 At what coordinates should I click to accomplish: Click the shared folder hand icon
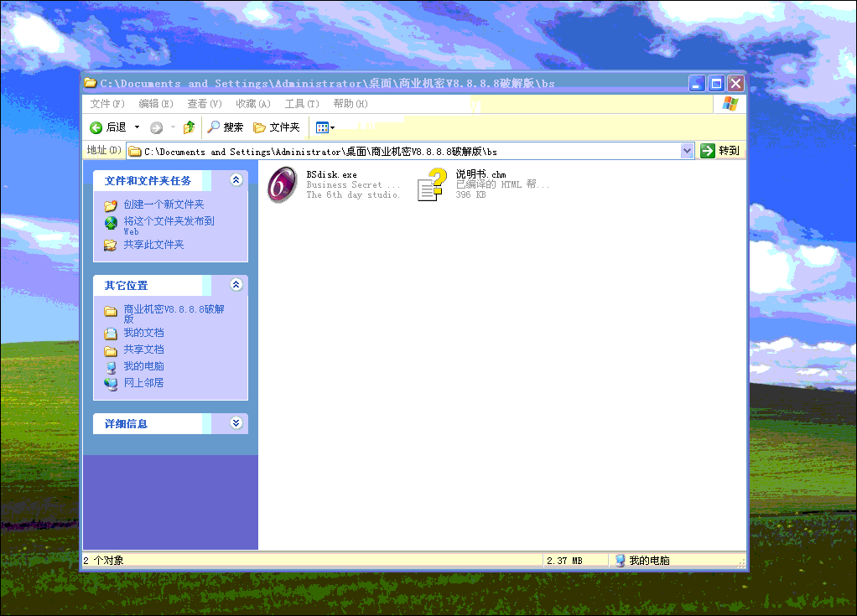pyautogui.click(x=111, y=246)
